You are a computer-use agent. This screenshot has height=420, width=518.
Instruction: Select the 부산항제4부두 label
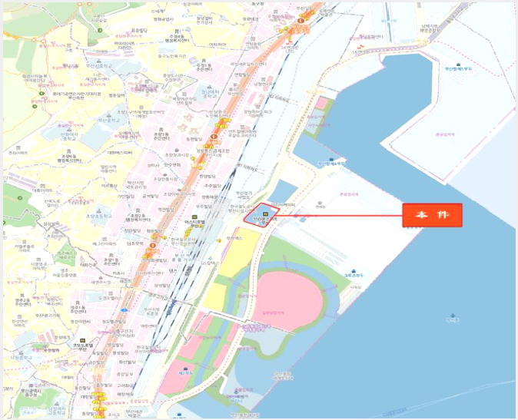tap(331, 164)
